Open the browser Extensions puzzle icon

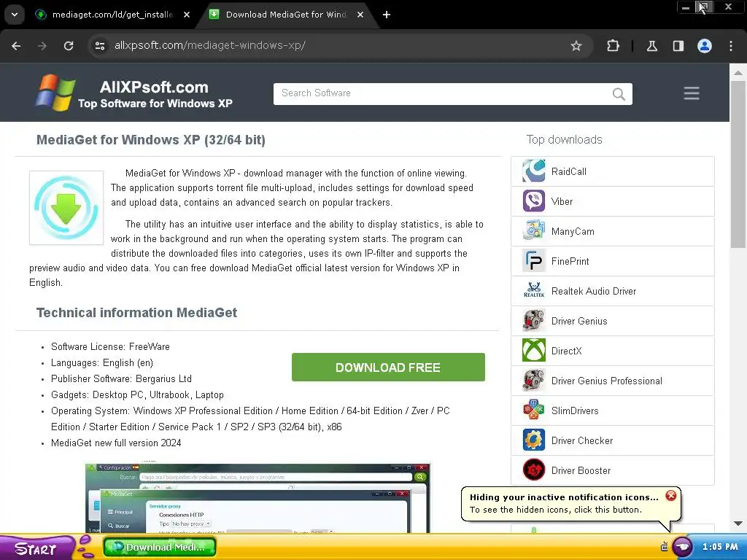pyautogui.click(x=613, y=46)
